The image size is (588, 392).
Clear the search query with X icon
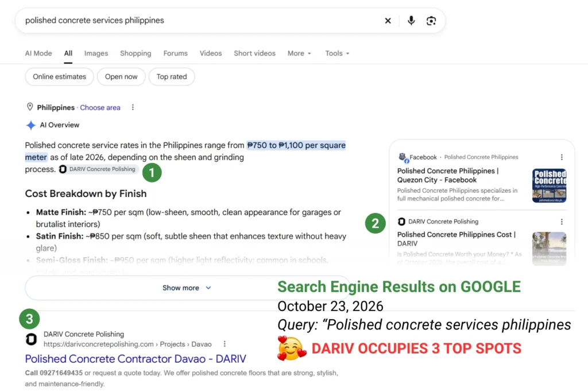click(388, 21)
